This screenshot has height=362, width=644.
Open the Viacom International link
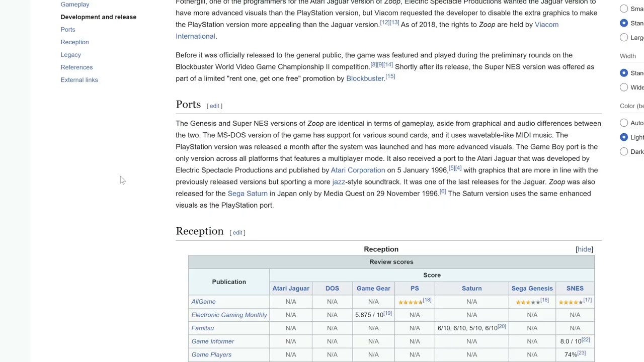(546, 24)
